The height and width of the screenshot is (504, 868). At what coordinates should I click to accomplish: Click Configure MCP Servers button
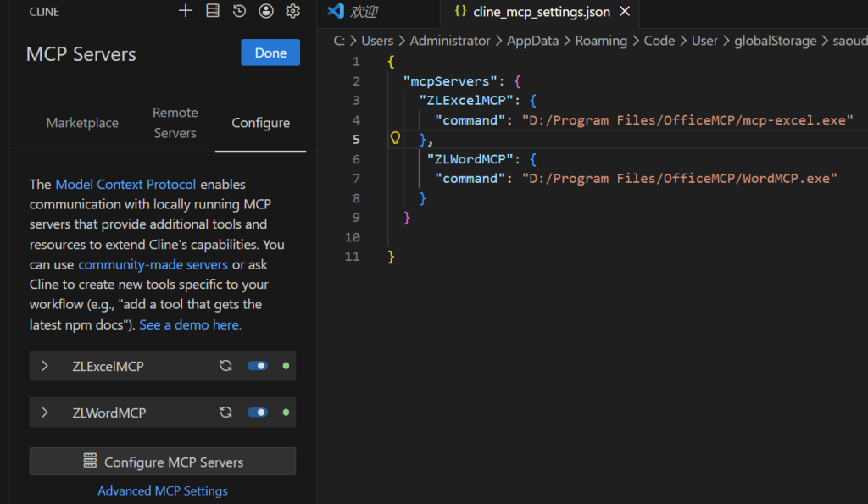[x=163, y=462]
